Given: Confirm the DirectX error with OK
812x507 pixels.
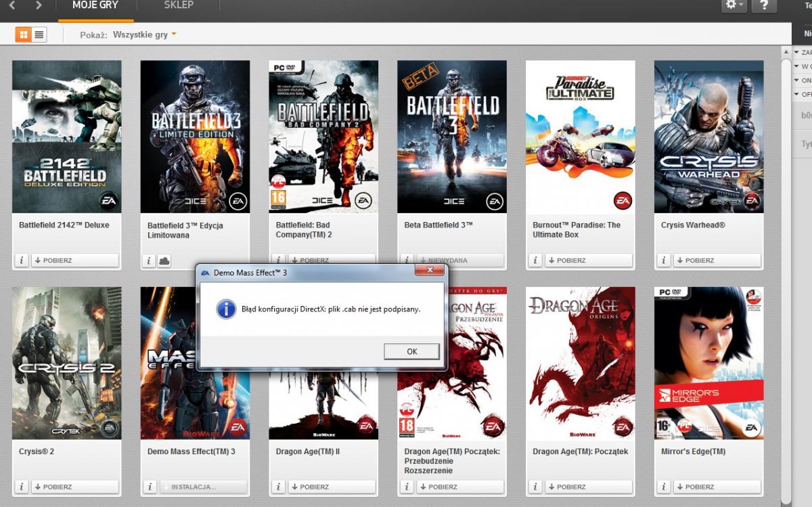Looking at the screenshot, I should pos(412,351).
